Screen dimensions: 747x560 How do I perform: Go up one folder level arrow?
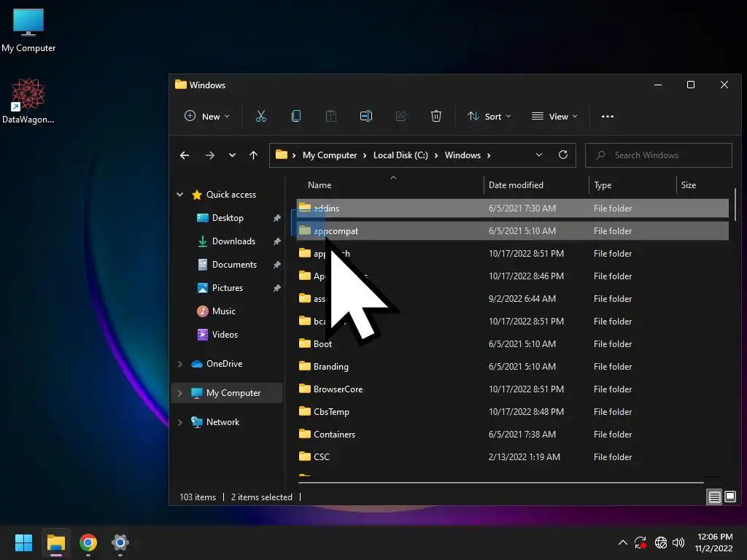pos(253,155)
